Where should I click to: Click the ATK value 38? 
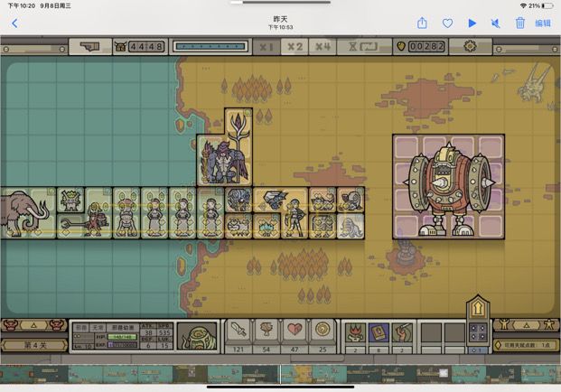[x=148, y=333]
